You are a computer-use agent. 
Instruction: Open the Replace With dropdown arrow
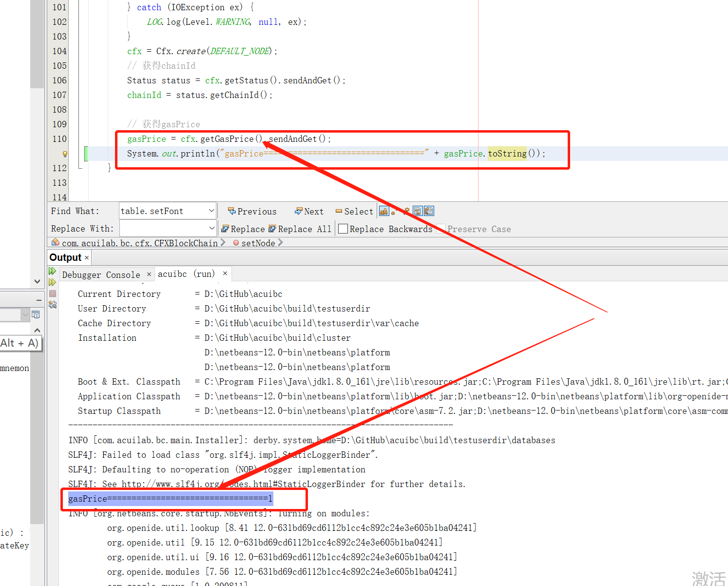(x=211, y=228)
